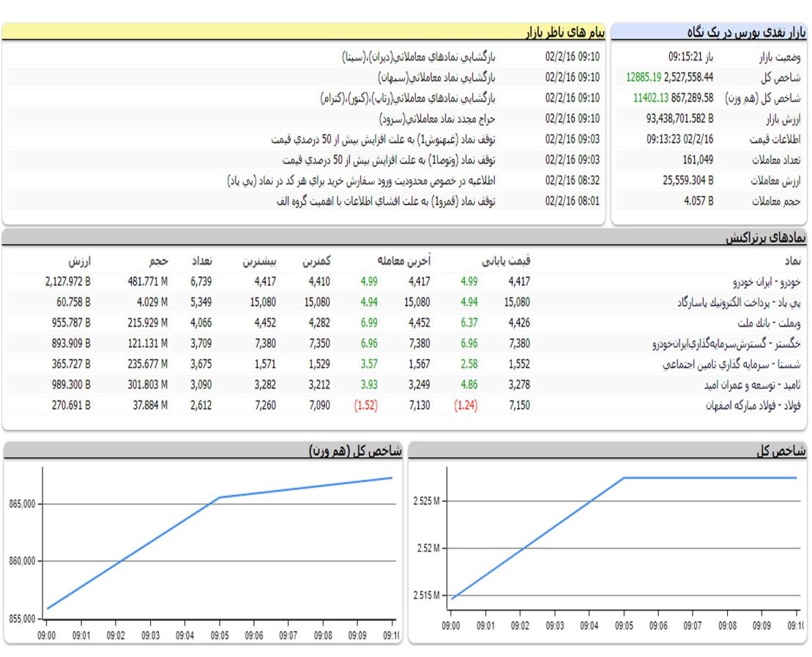This screenshot has width=812, height=657.
Task: Select وبملت closing percent 6.37
Action: (x=469, y=323)
